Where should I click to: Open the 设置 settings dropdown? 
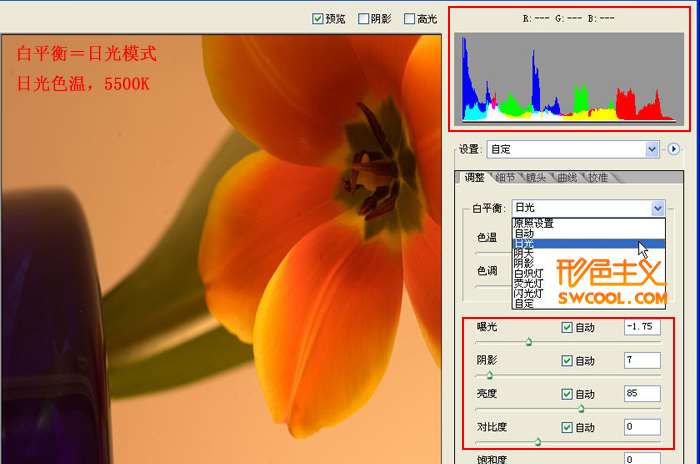point(652,149)
